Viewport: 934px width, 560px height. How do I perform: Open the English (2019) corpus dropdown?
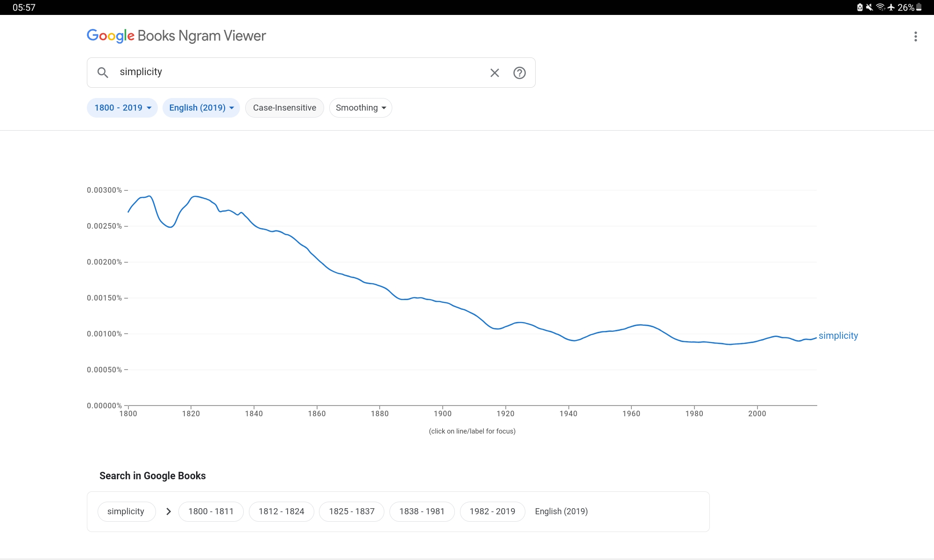click(201, 108)
